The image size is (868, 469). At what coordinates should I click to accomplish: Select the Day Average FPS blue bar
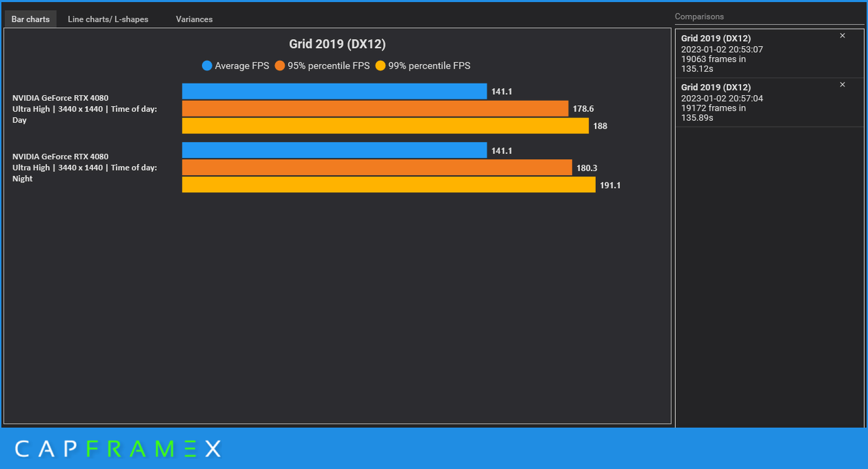(x=334, y=91)
